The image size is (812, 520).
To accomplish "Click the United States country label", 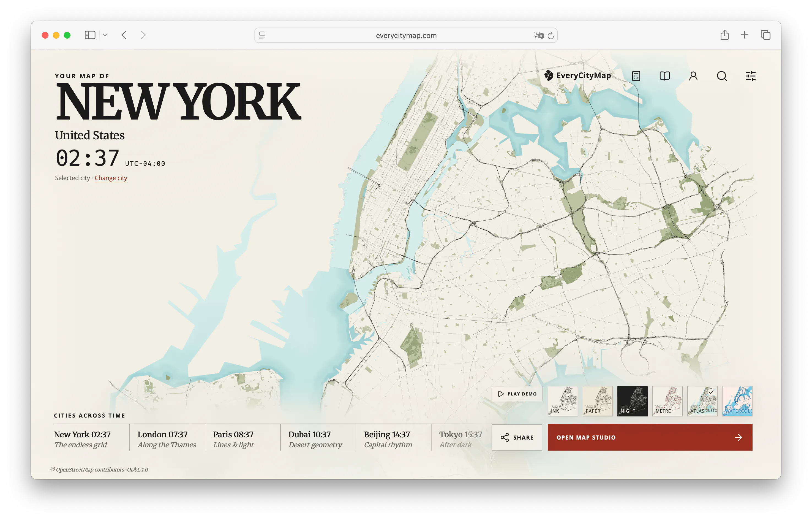I will click(90, 135).
